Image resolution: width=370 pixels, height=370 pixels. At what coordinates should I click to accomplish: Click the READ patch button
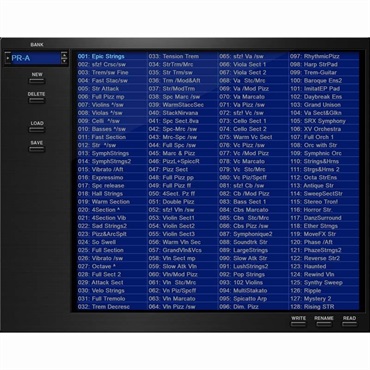coord(349,324)
